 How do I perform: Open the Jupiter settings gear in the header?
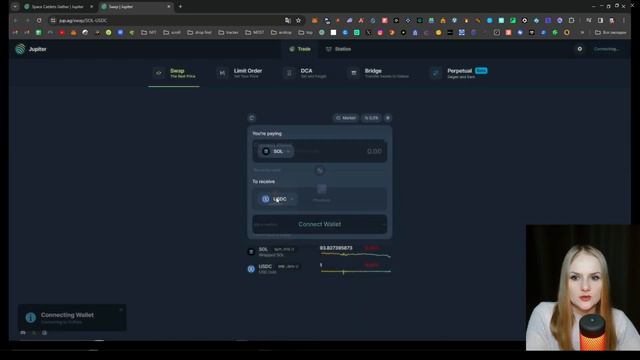pyautogui.click(x=580, y=49)
